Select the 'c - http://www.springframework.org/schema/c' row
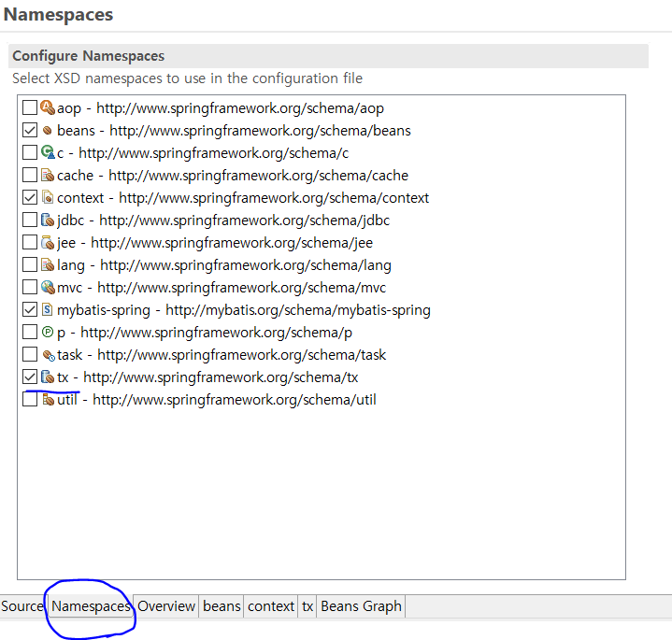 [x=203, y=153]
